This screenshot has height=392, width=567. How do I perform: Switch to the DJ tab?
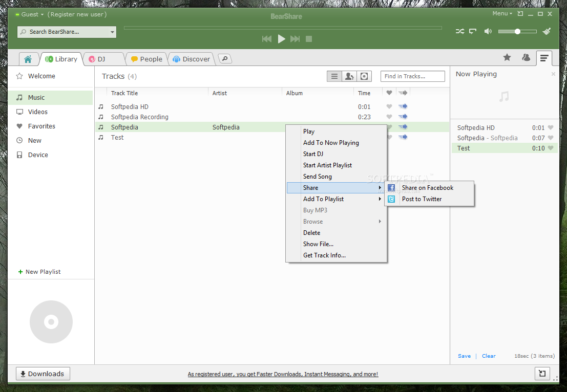[103, 59]
